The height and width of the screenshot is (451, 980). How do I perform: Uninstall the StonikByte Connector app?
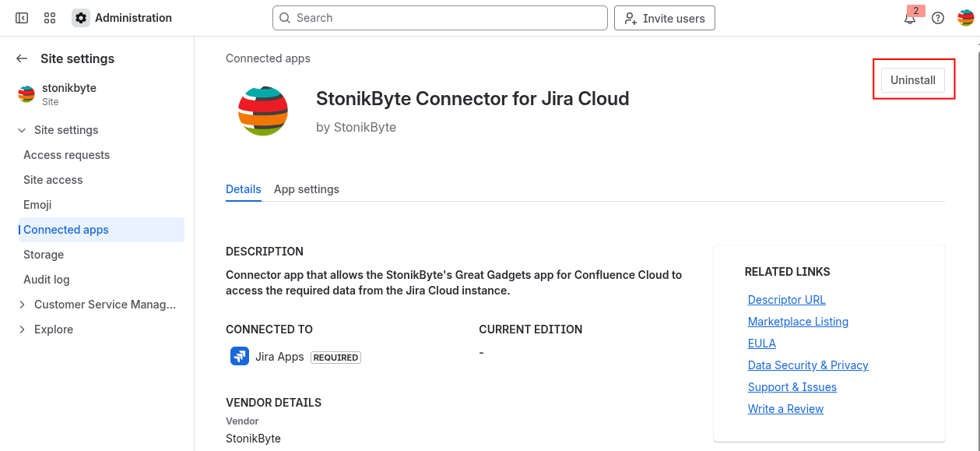tap(912, 80)
